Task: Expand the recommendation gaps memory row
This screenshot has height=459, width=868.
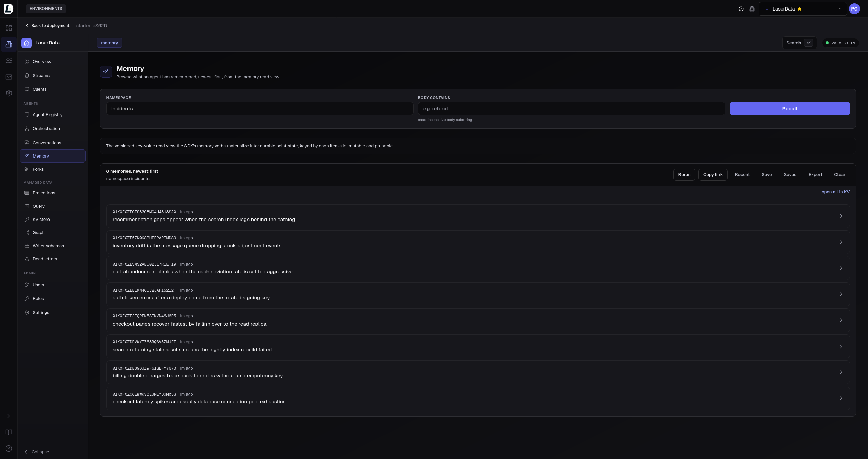Action: click(478, 216)
